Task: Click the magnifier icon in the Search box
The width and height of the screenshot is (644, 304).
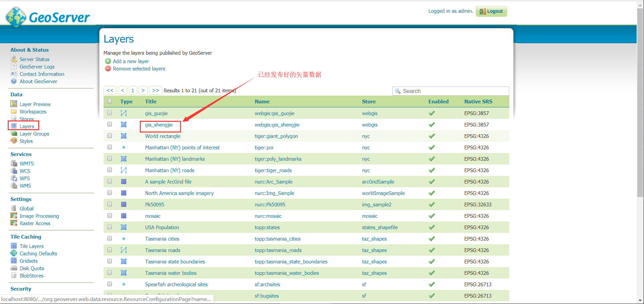Action: [398, 91]
